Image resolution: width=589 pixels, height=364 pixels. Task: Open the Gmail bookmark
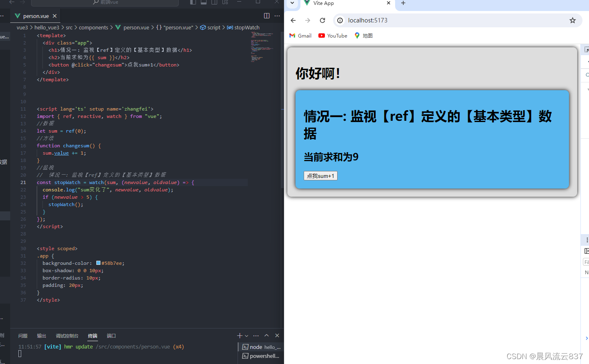click(300, 36)
